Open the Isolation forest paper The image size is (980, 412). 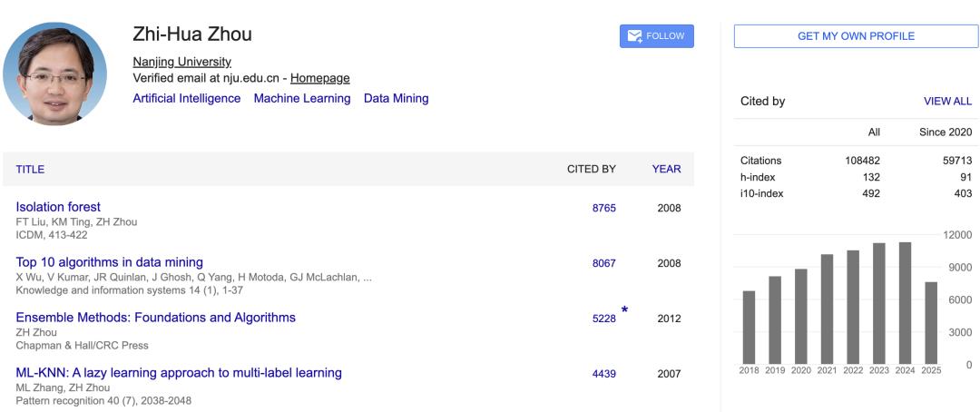click(58, 207)
